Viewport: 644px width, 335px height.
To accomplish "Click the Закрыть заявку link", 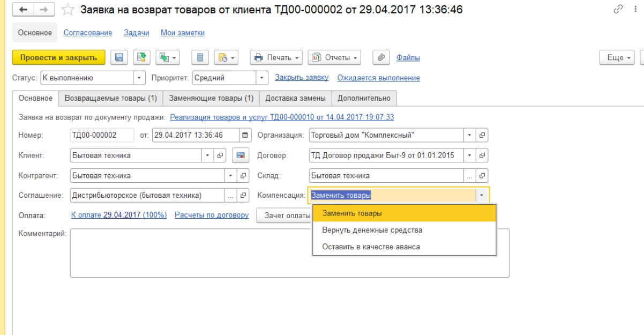I will [302, 78].
